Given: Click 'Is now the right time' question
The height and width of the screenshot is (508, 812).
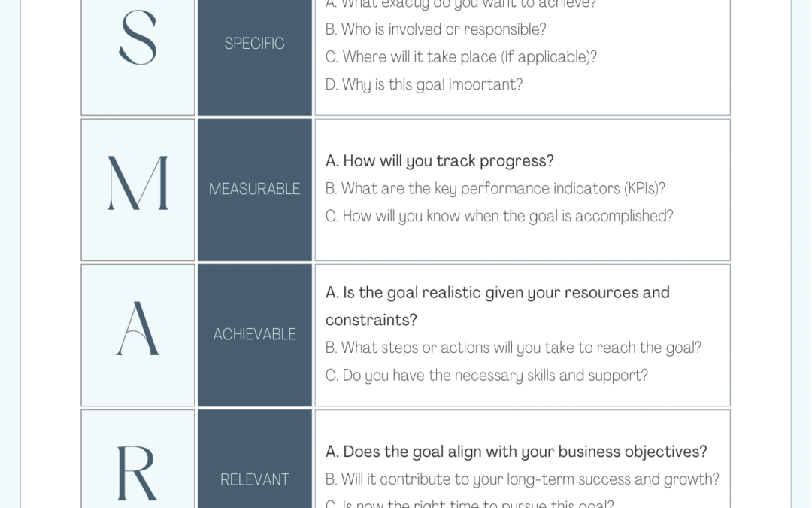Looking at the screenshot, I should 469,503.
